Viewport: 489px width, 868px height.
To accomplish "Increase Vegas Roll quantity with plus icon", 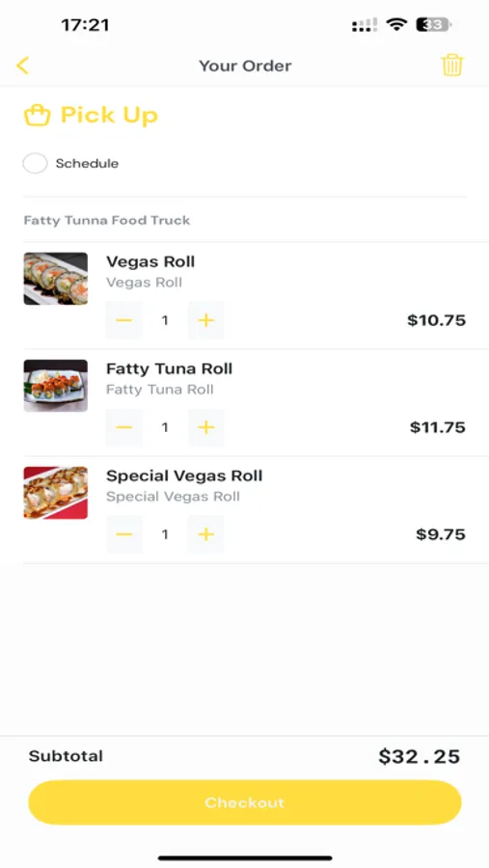I will point(206,320).
